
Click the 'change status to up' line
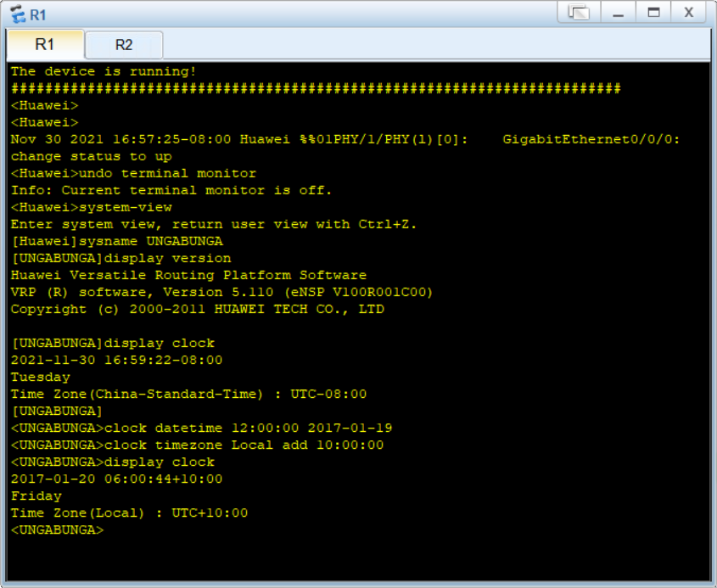click(91, 156)
